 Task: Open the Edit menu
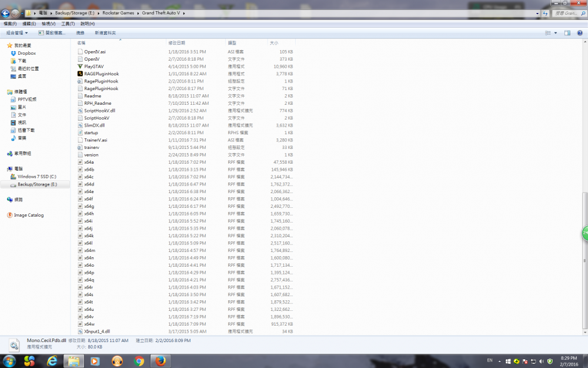tap(29, 24)
